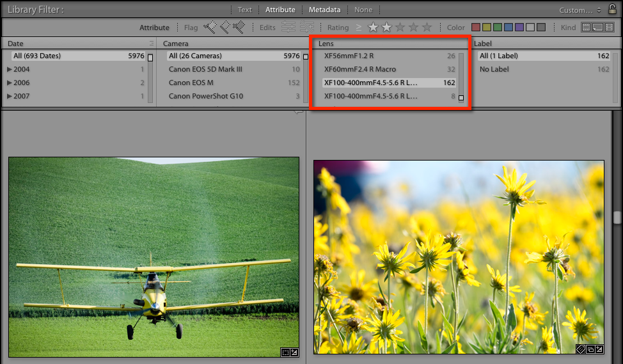Change the rating comparison operator symbol
This screenshot has height=364, width=623.
[x=359, y=28]
